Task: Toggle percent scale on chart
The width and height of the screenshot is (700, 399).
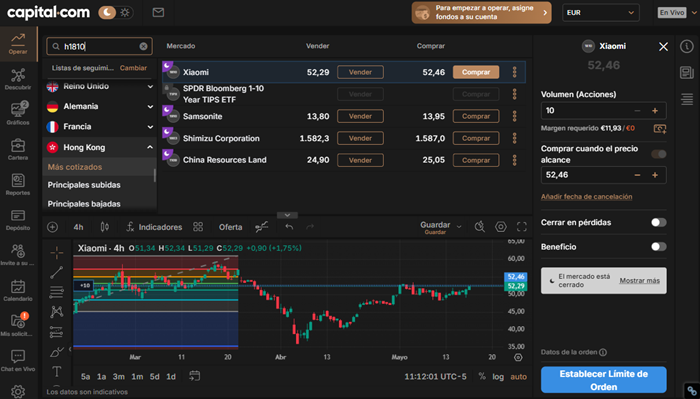Action: coord(482,376)
